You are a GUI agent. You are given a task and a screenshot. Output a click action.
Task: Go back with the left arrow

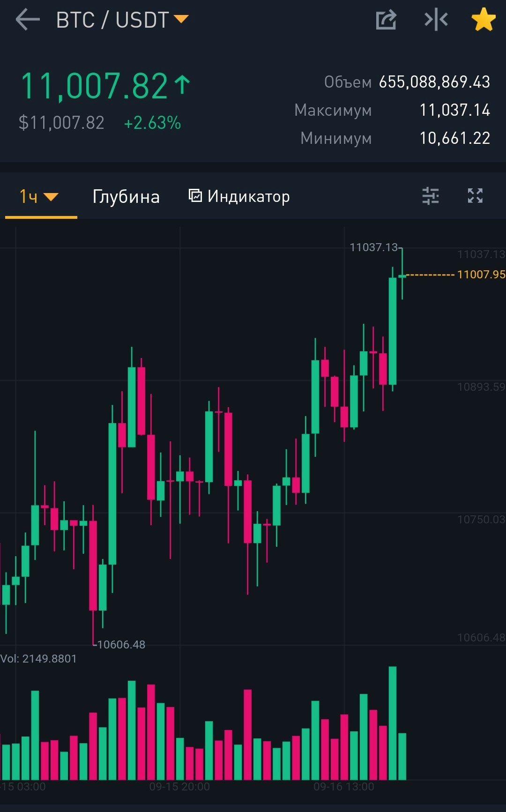27,20
